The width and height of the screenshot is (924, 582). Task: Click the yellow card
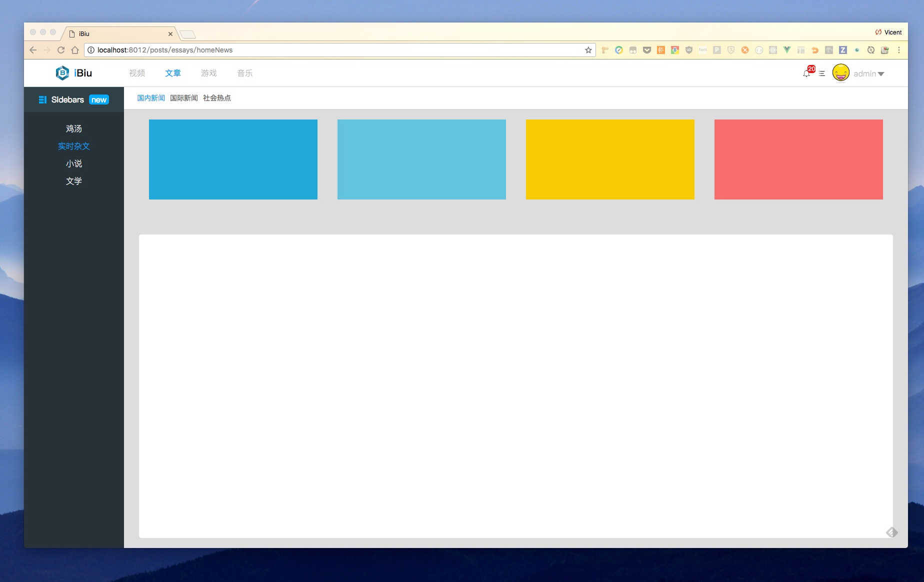click(x=610, y=159)
